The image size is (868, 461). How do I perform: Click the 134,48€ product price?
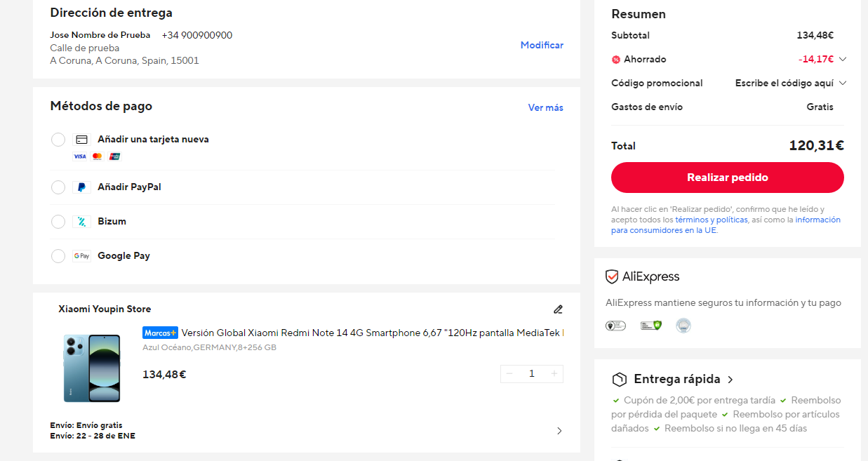coord(164,374)
